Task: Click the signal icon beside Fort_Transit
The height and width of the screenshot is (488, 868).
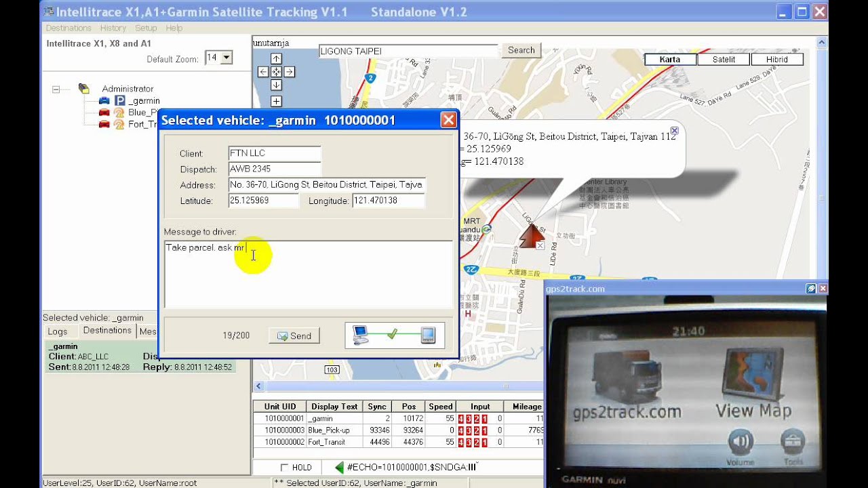Action: [x=119, y=124]
